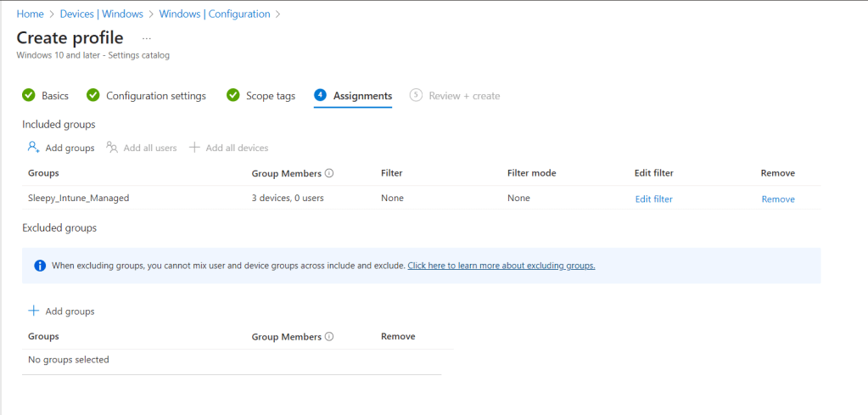This screenshot has width=868, height=415.
Task: Open Windows | Configuration breadcrumb
Action: pos(215,14)
